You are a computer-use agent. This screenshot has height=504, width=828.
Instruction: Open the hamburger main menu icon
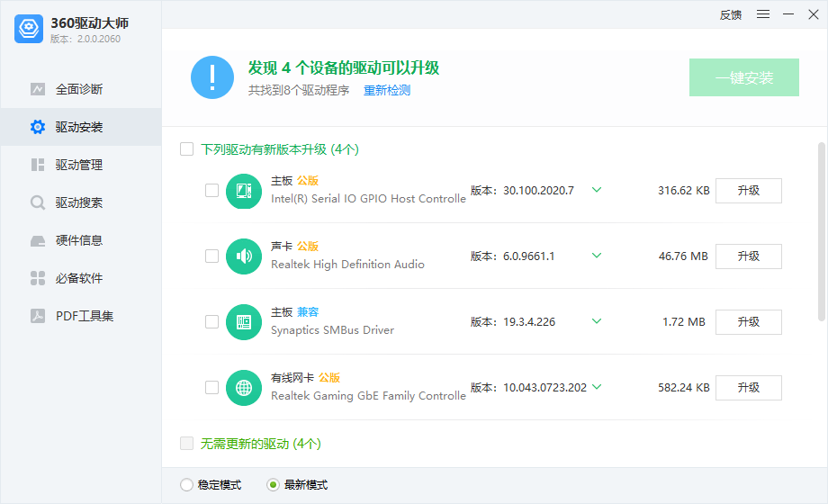[763, 14]
